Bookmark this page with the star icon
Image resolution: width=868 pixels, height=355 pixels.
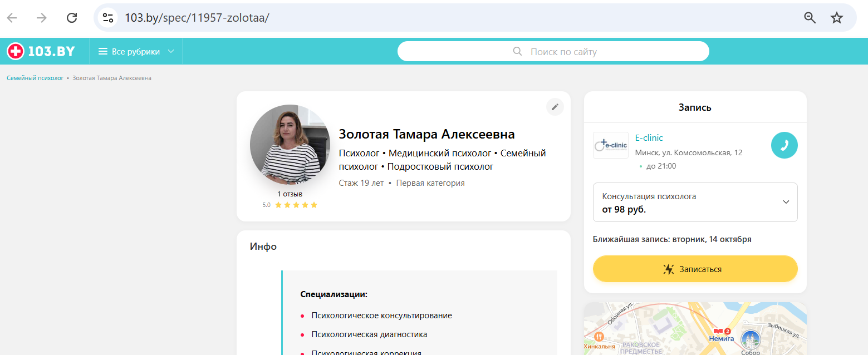[837, 18]
